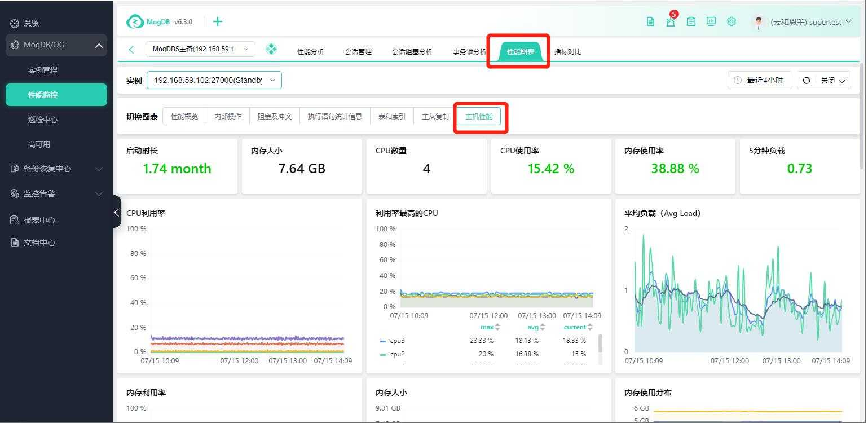Switch to 会话阻塞分析 tab
This screenshot has height=423, width=868.
[412, 52]
